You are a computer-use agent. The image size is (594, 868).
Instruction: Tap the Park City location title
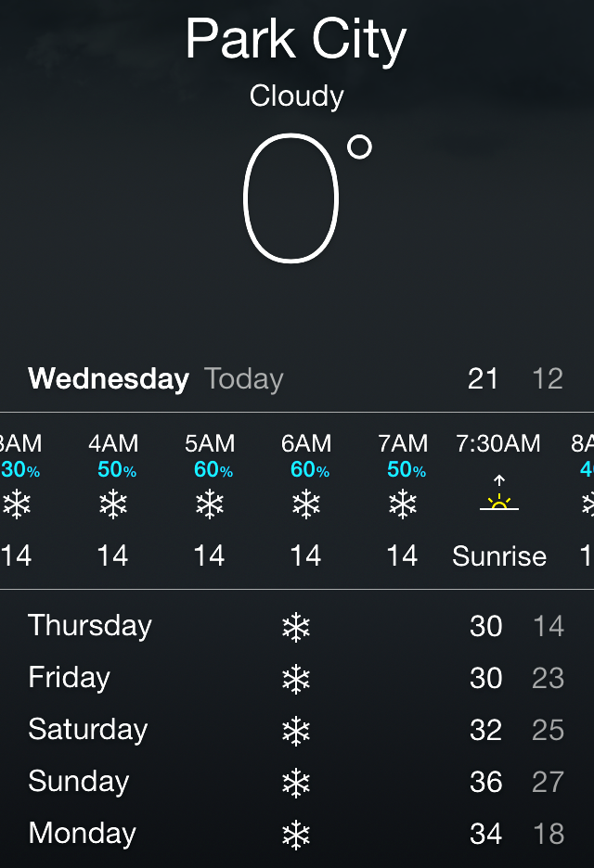296,41
